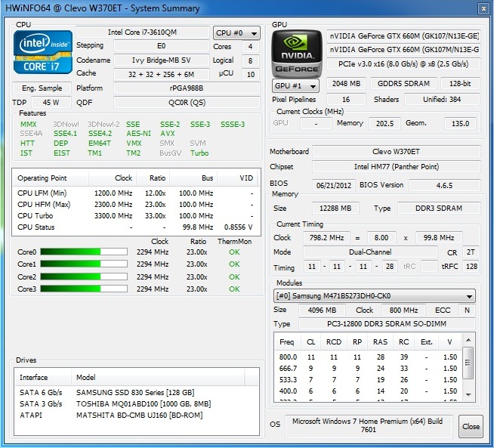Click the Core3 usage bar
This screenshot has height=448, width=494.
point(84,289)
